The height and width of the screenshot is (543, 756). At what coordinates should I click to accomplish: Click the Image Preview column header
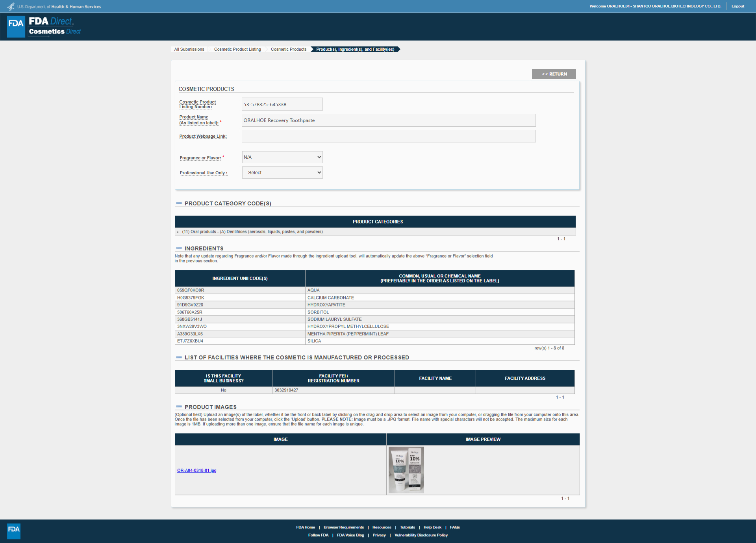point(483,440)
